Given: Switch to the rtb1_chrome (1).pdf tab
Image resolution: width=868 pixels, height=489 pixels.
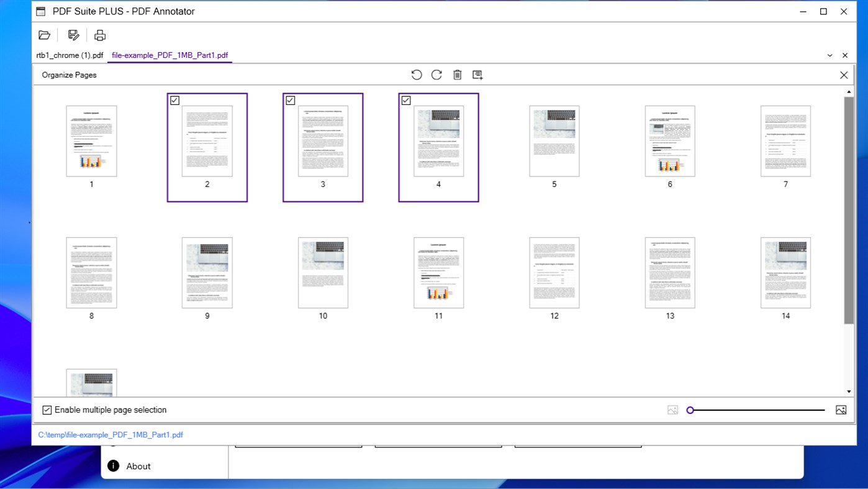Looking at the screenshot, I should coord(70,55).
